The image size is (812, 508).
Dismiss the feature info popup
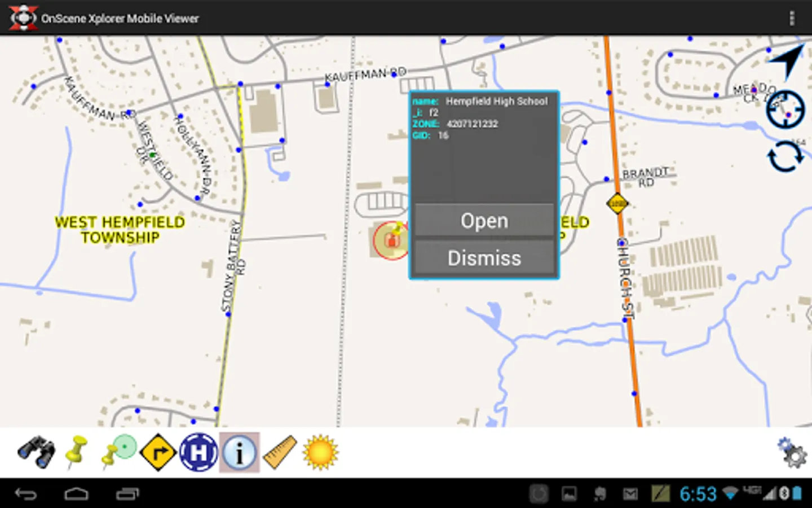[484, 258]
